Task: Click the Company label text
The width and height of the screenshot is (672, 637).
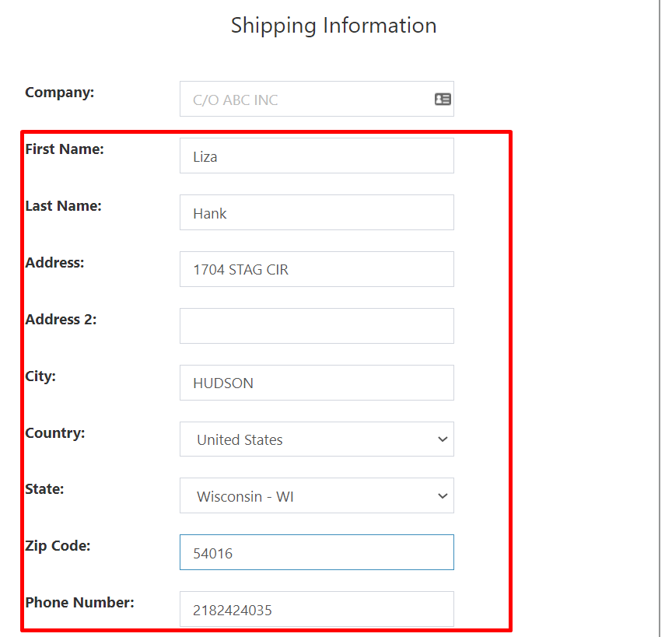Action: (x=59, y=93)
